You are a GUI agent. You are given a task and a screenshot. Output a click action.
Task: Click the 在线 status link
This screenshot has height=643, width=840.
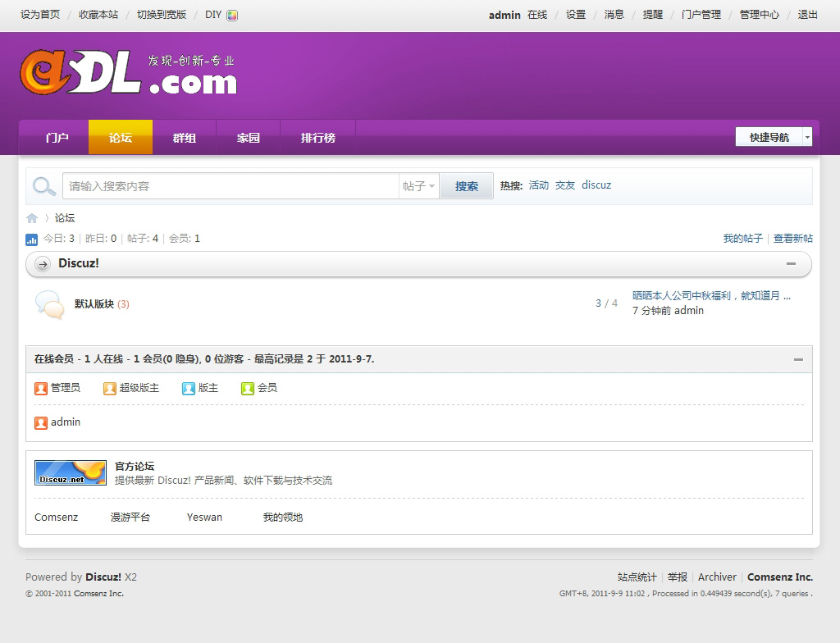tap(537, 15)
